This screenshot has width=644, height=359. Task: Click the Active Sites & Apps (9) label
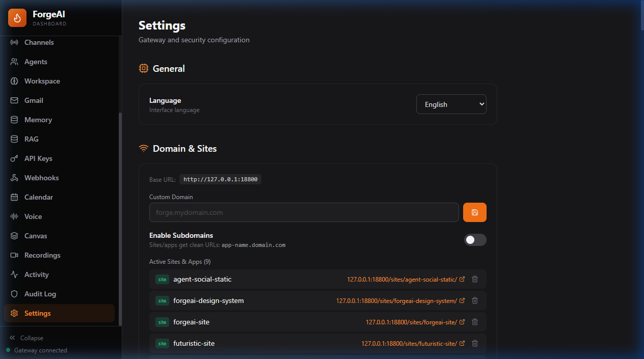pos(180,261)
